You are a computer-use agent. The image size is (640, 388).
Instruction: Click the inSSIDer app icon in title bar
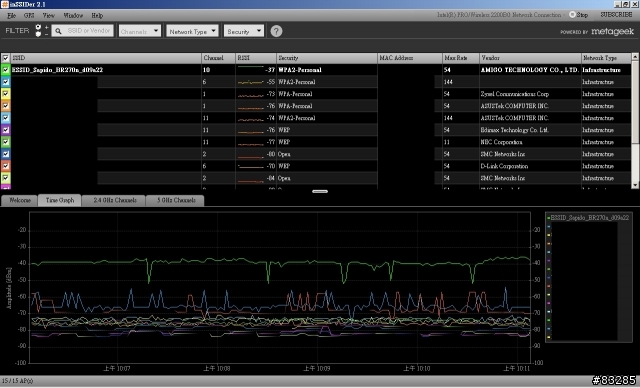click(x=4, y=4)
